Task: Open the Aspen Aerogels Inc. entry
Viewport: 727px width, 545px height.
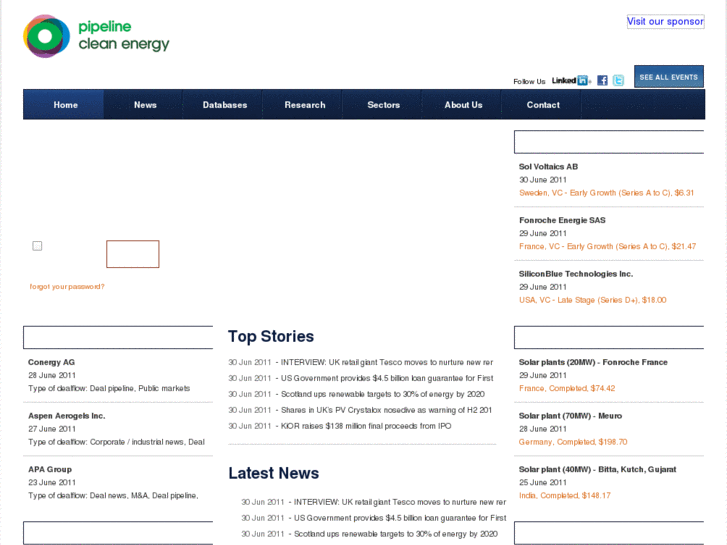Action: [67, 416]
